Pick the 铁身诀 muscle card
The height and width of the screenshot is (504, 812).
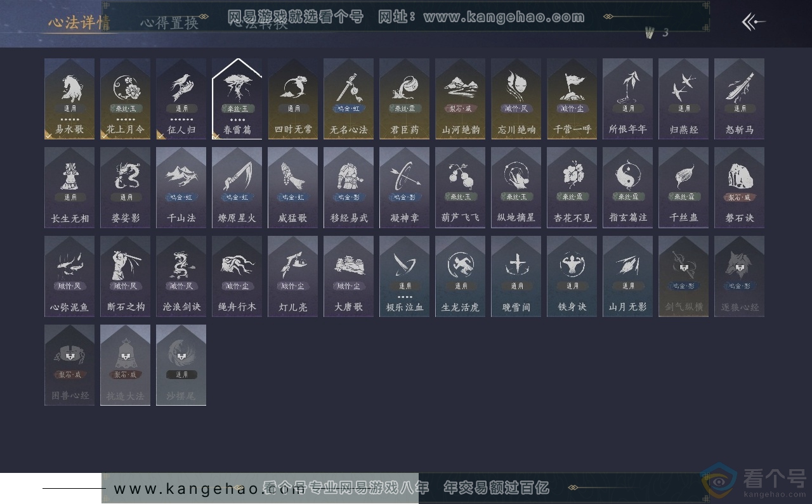(x=572, y=276)
